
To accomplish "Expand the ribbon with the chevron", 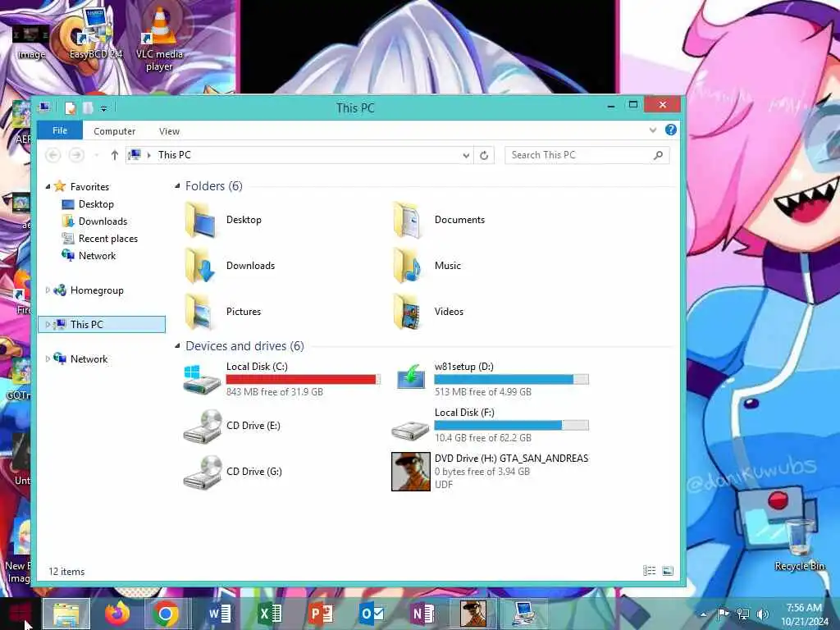I will tap(652, 130).
